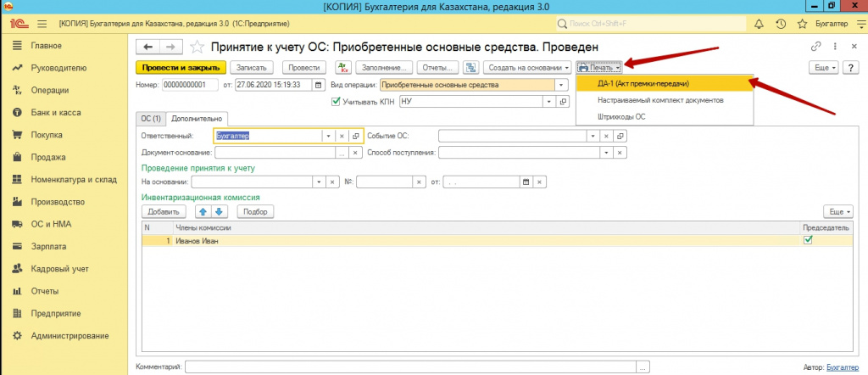The image size is (868, 375).
Task: Open Администрирование section in sidebar
Action: (x=70, y=336)
